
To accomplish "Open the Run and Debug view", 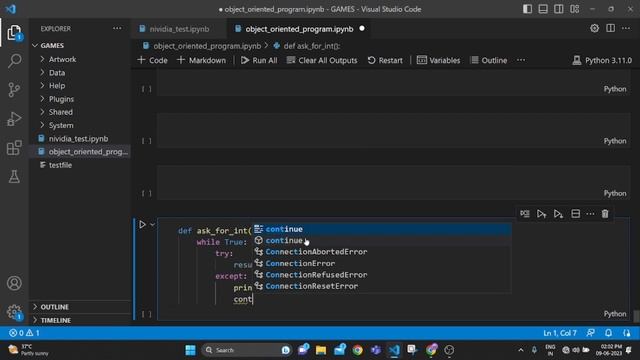I will pos(14,119).
